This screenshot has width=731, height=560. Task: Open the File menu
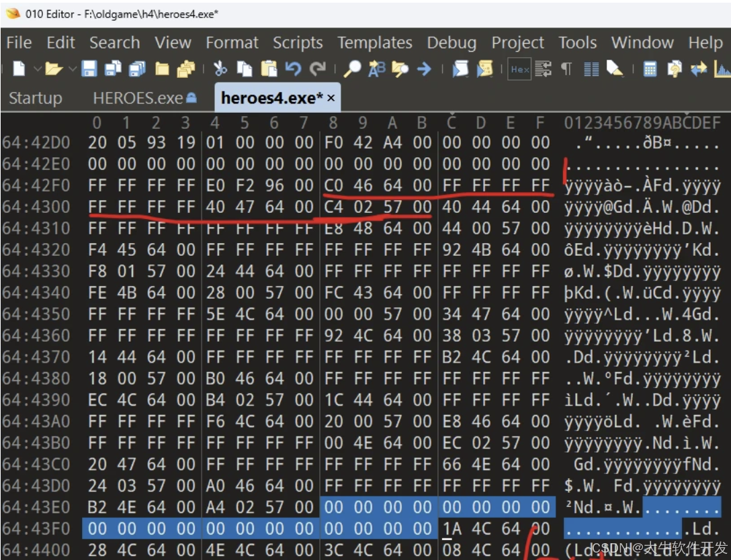point(19,42)
